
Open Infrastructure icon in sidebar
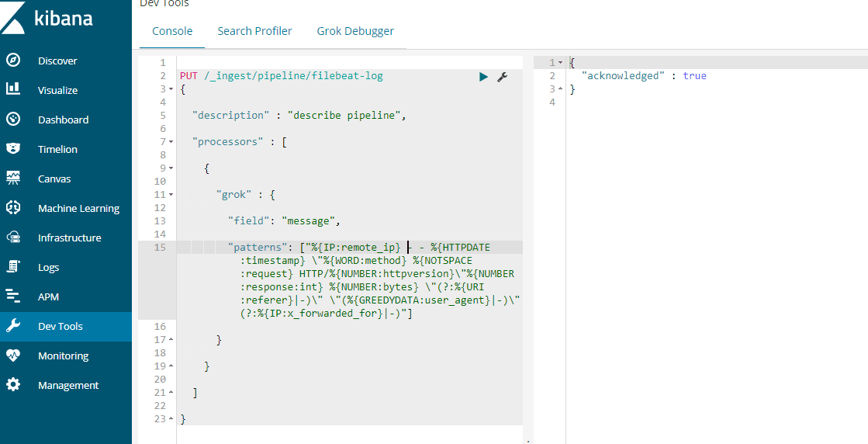(x=13, y=238)
